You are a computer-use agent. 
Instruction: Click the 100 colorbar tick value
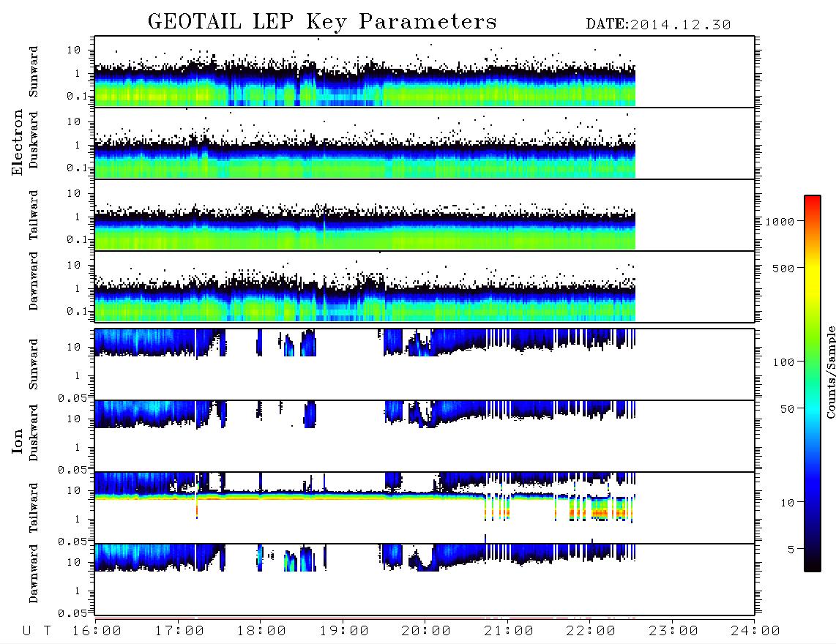[x=783, y=362]
